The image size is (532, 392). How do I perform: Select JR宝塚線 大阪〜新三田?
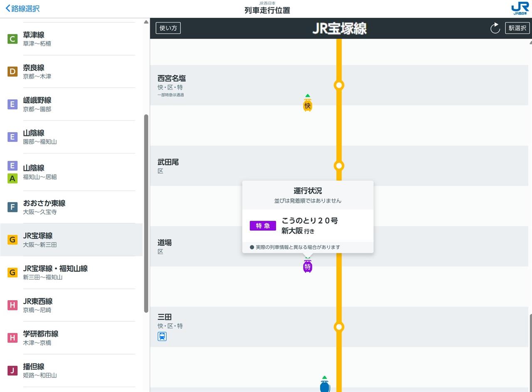[x=71, y=240]
